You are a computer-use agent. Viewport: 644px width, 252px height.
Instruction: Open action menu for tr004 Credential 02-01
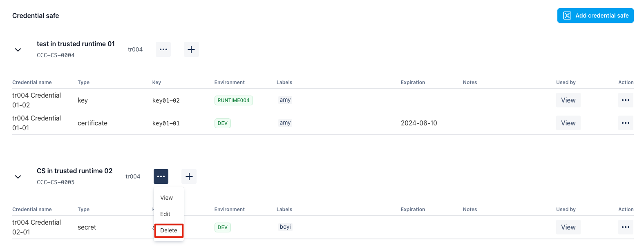626,227
